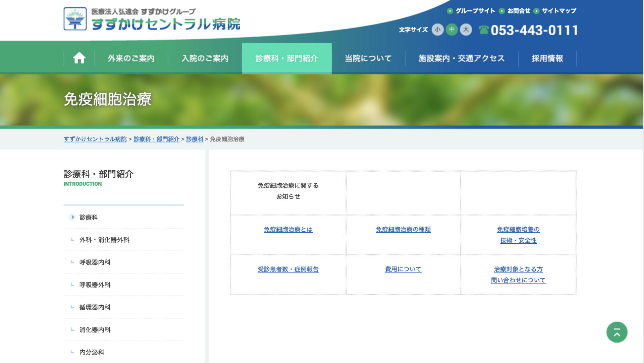
Task: Set text size to medium (中)
Action: click(x=452, y=29)
